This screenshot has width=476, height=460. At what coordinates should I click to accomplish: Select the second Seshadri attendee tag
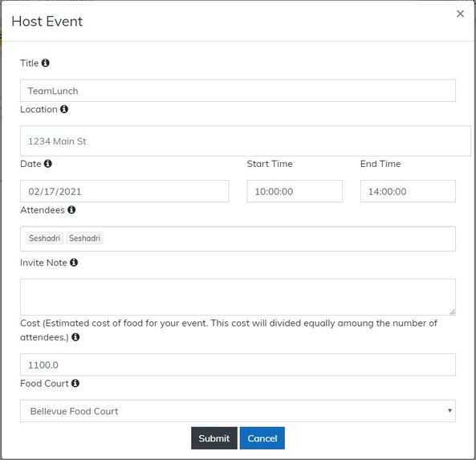[x=85, y=238]
